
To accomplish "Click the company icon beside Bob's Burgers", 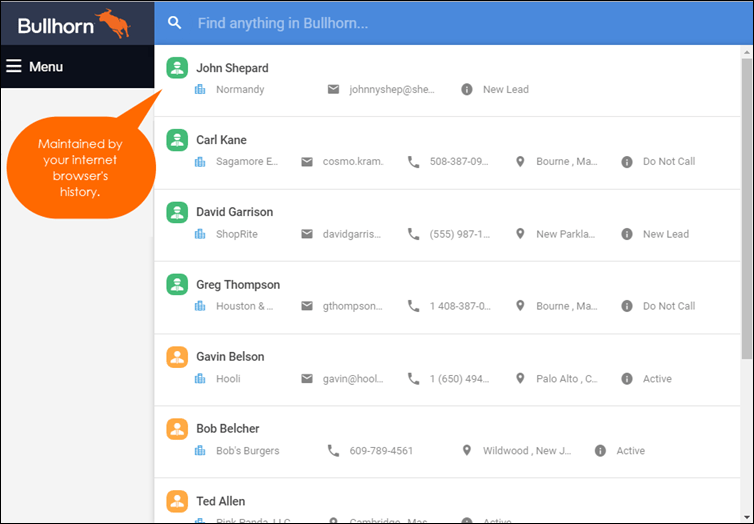I will 200,451.
